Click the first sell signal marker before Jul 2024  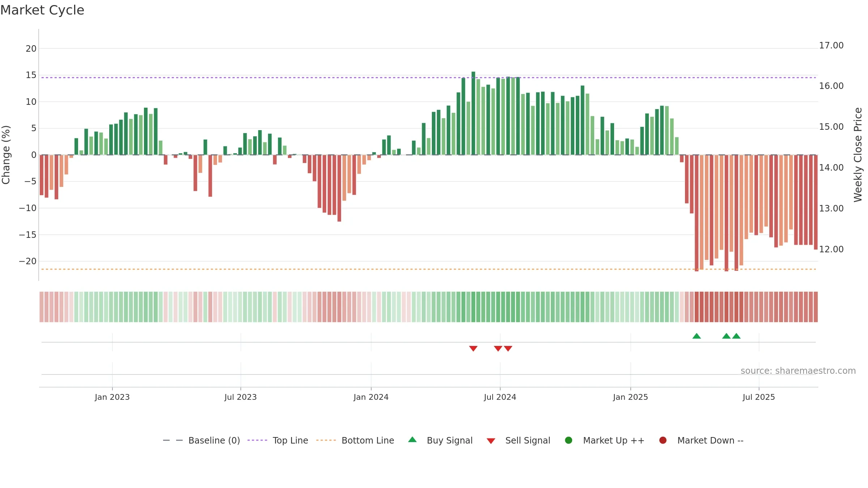473,348
